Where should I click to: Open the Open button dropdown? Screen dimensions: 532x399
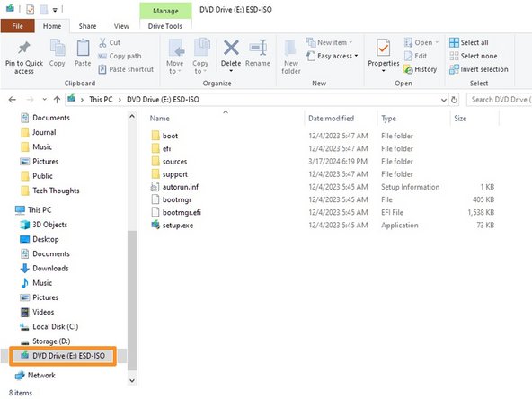437,42
